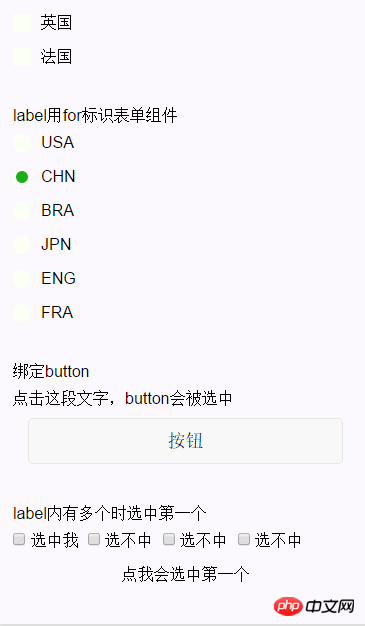The height and width of the screenshot is (626, 365).
Task: Pick the ENG radio option
Action: click(22, 279)
